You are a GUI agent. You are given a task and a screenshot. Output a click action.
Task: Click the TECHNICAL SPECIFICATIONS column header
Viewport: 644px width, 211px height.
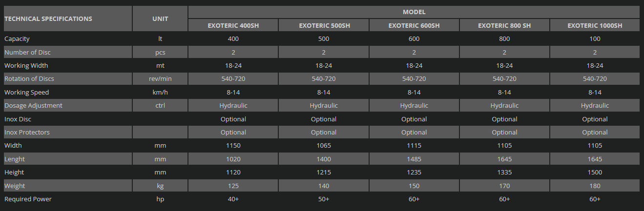48,19
